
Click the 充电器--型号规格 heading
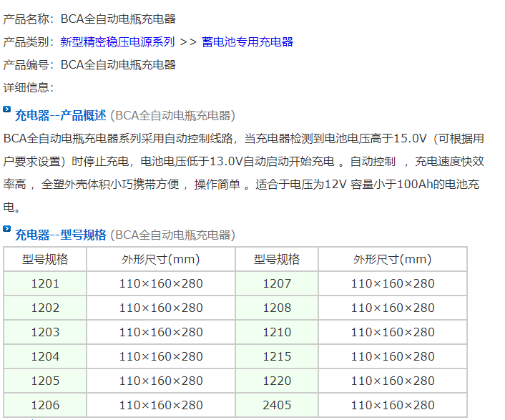point(61,235)
